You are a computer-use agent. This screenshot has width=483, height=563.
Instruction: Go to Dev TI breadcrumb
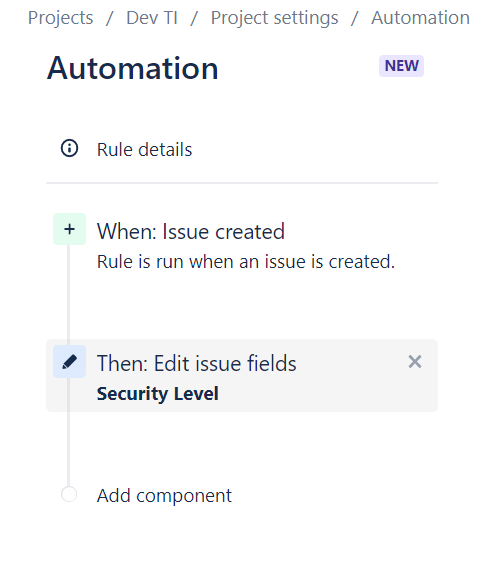pyautogui.click(x=152, y=18)
